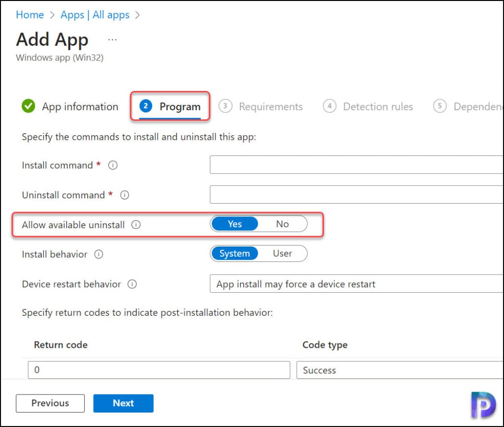Click the Uninstall command info icon
Viewport: 504px width, 427px height.
pyautogui.click(x=125, y=195)
